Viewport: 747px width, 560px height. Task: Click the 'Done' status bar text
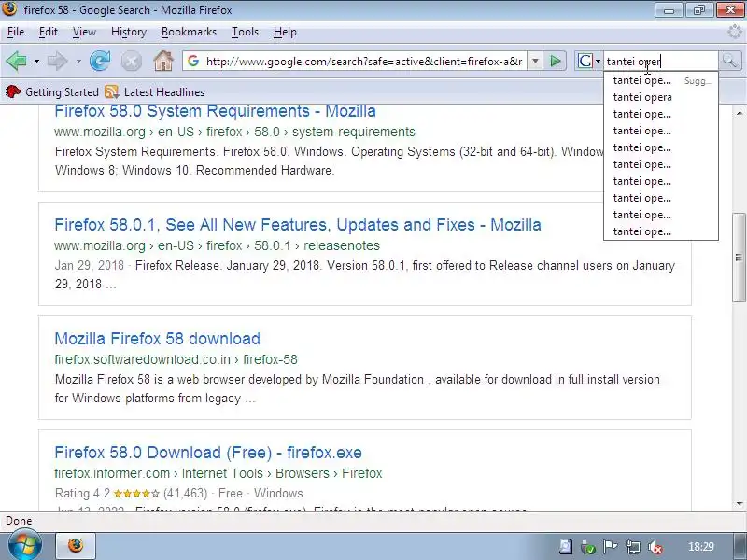[x=19, y=521]
